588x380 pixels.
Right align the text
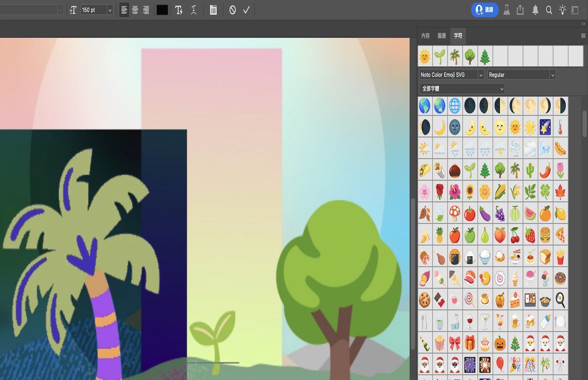click(x=146, y=10)
